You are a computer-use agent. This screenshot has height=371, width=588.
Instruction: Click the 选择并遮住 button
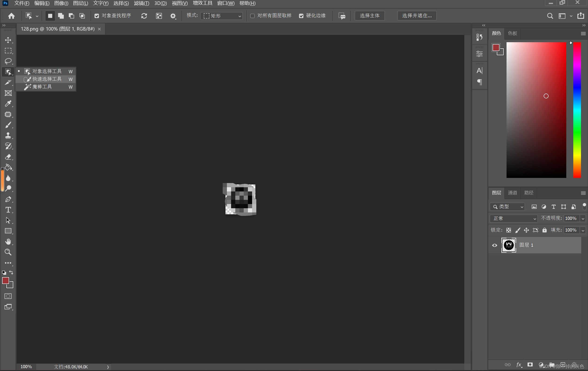(x=417, y=16)
